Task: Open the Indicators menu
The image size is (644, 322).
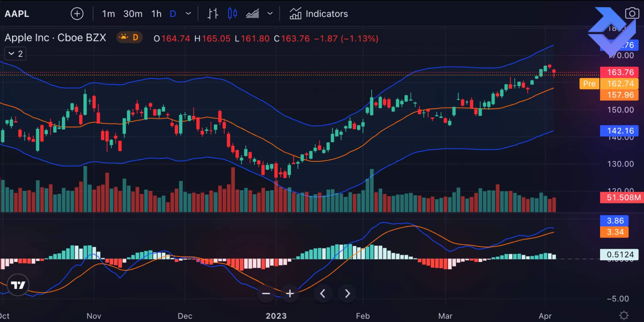Action: 319,14
